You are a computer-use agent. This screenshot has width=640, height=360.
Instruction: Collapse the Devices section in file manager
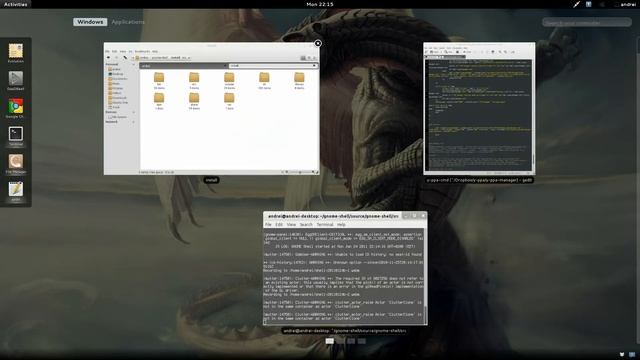pos(133,112)
